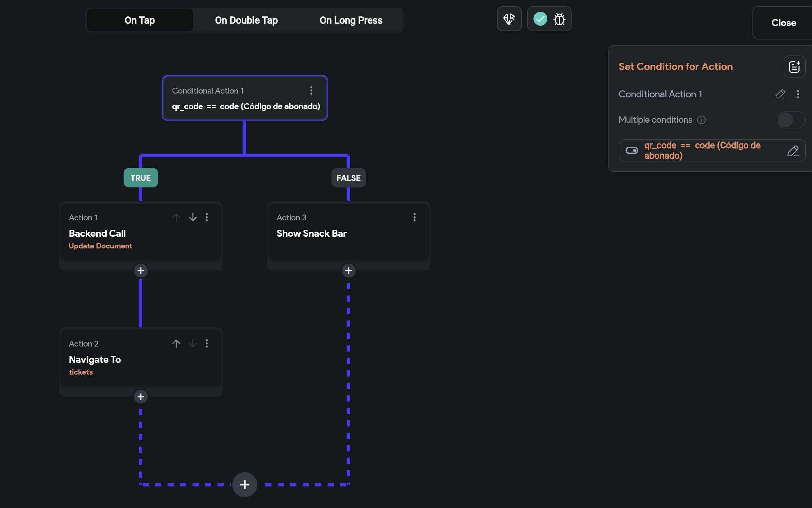
Task: Move Action 1 down with arrow icon
Action: [193, 217]
